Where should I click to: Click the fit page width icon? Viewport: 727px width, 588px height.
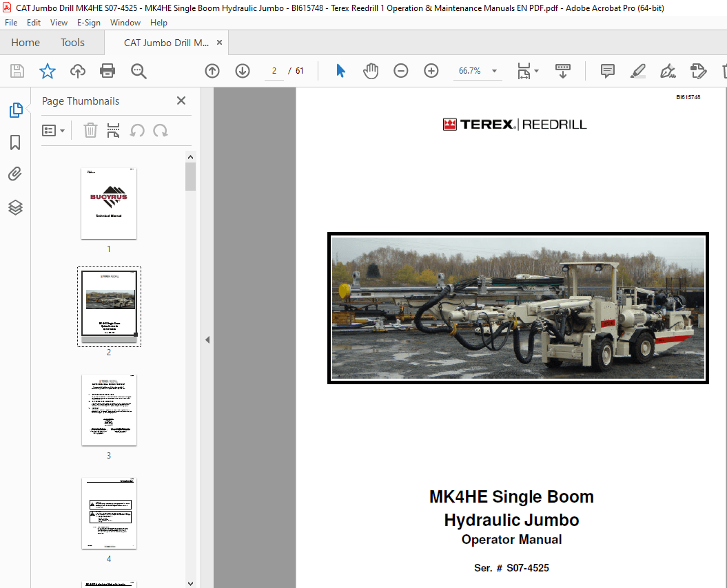pyautogui.click(x=524, y=71)
